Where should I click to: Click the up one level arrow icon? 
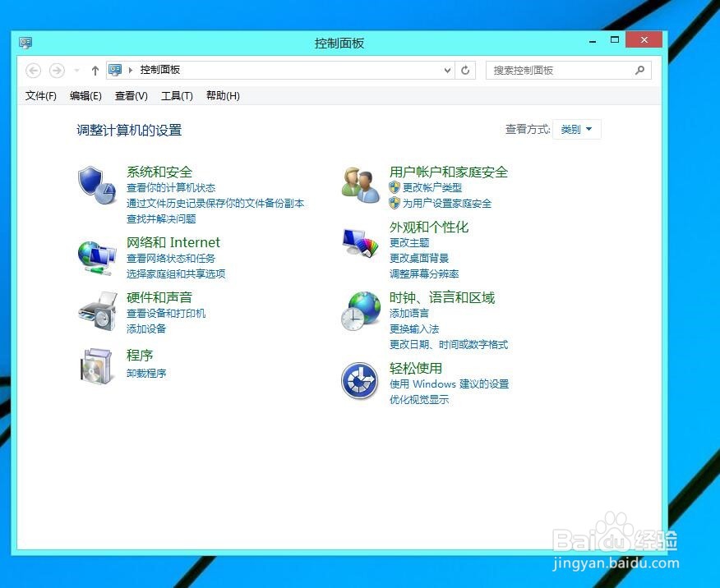[95, 70]
